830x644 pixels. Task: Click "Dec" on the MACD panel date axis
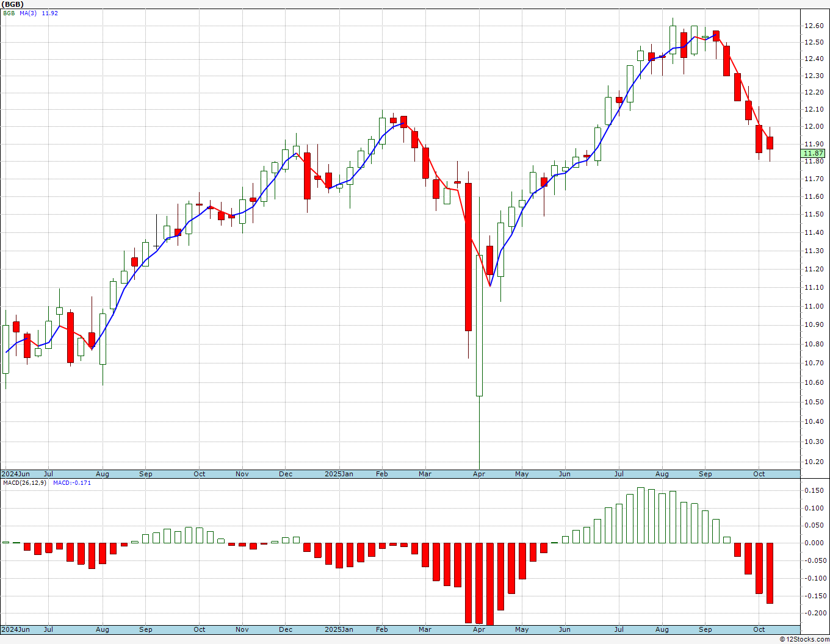coord(286,629)
